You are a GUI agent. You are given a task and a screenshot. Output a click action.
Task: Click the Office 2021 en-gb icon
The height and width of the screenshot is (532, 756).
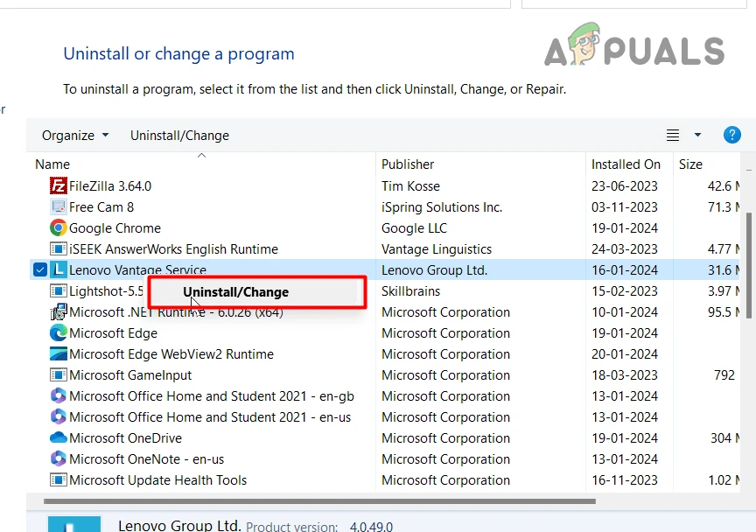[59, 396]
